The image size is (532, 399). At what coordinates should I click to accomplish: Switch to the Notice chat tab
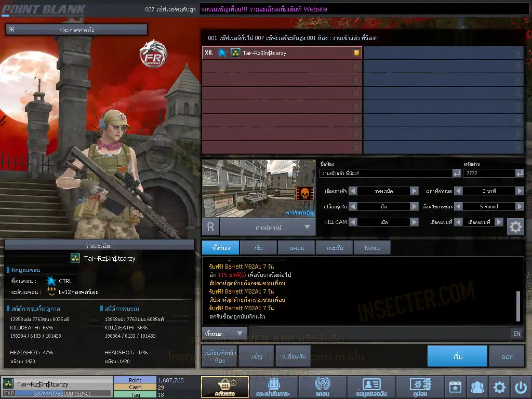pos(372,248)
